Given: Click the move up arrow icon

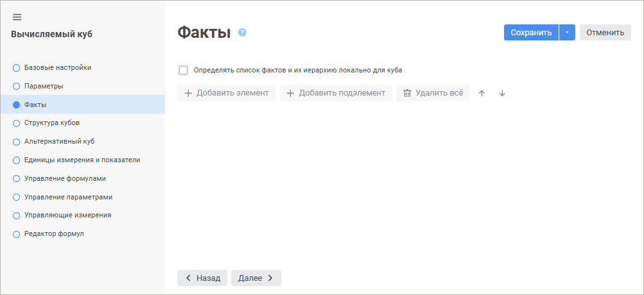Looking at the screenshot, I should coord(482,93).
